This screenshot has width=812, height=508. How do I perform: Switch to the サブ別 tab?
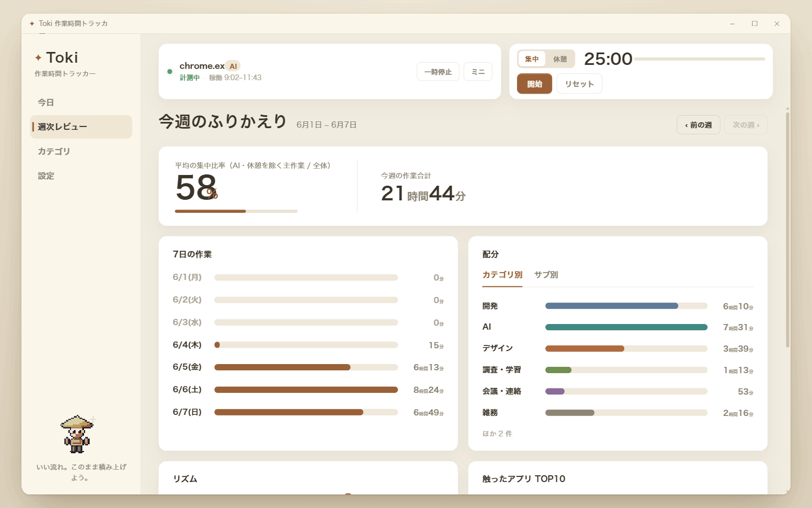pos(546,275)
